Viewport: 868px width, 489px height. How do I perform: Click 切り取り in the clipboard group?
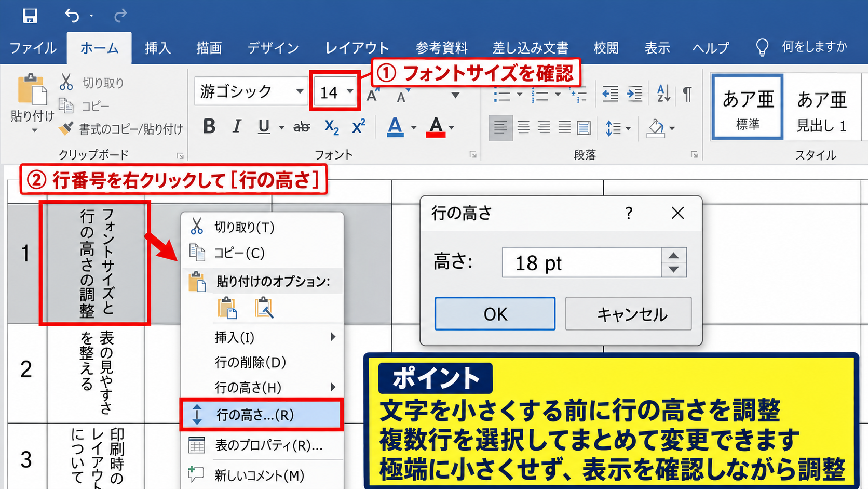point(92,82)
